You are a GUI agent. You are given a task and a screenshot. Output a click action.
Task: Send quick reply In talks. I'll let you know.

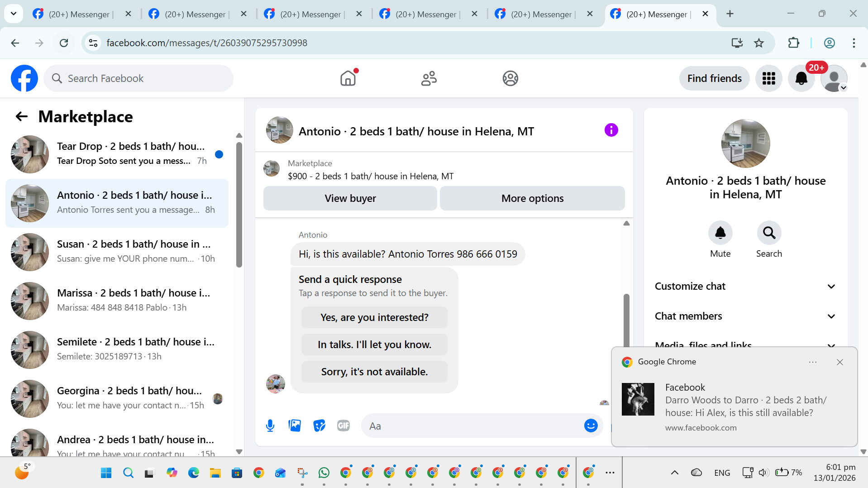374,344
